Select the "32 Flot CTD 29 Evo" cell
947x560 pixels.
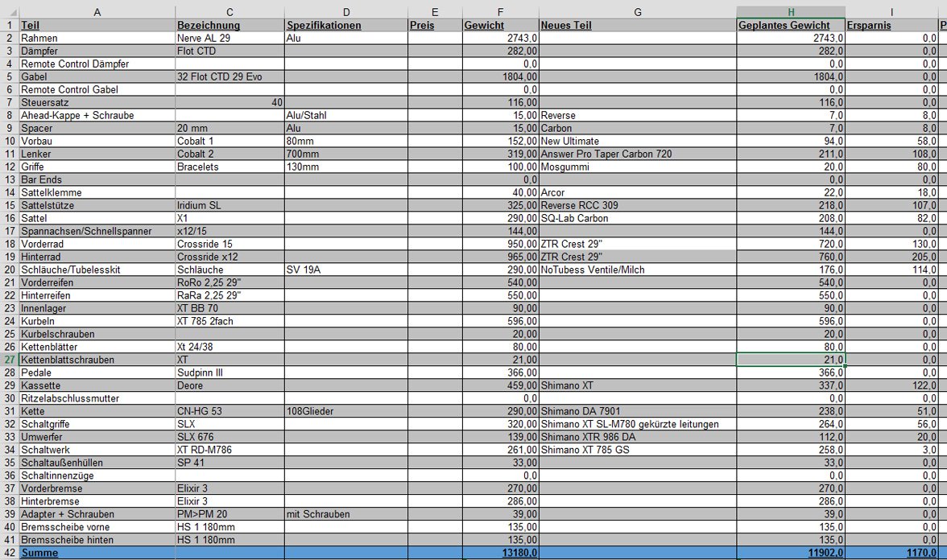tap(230, 76)
